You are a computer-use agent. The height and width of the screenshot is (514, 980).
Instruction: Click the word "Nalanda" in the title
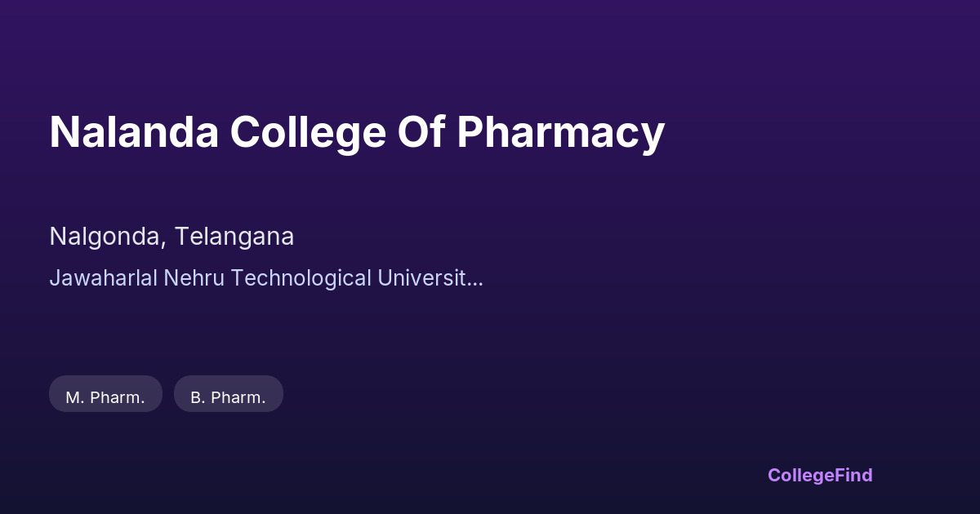click(134, 132)
